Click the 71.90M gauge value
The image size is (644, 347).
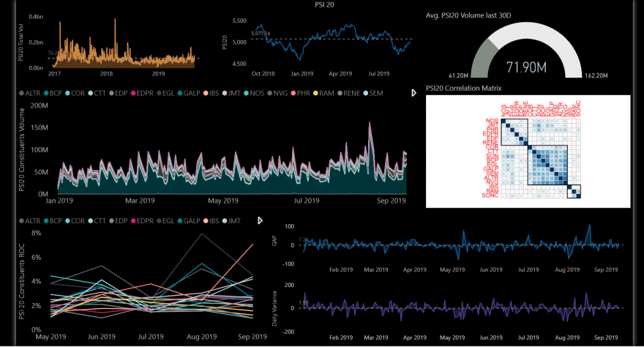pos(526,67)
